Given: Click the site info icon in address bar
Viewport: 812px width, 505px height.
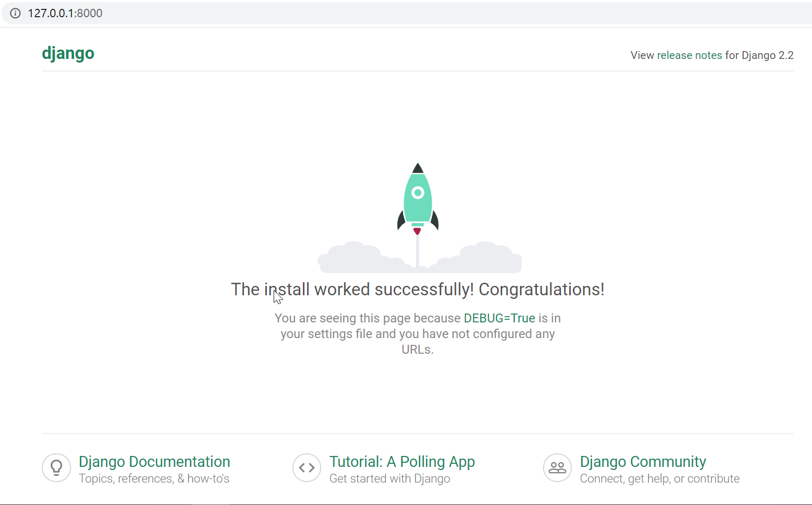Looking at the screenshot, I should 15,13.
